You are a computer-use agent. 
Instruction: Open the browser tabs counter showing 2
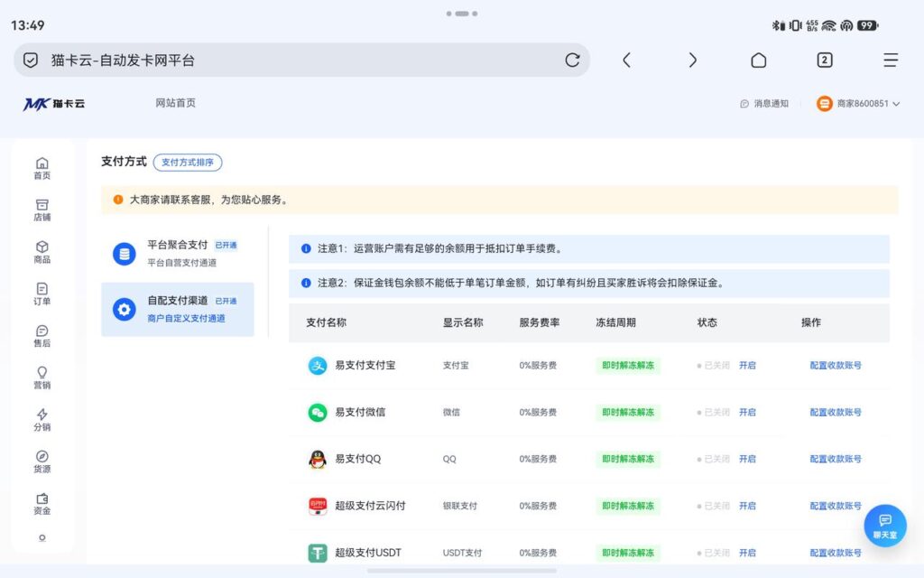coord(825,61)
